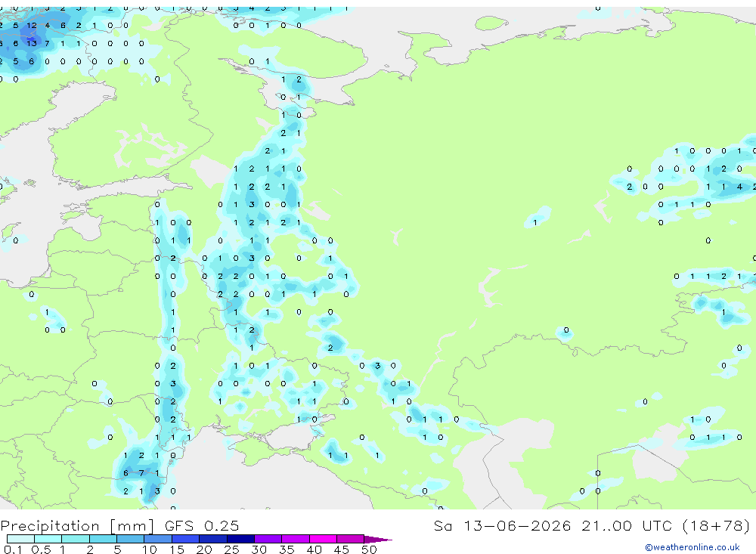Click the '50' legend scale label
This screenshot has width=756, height=554.
369,549
